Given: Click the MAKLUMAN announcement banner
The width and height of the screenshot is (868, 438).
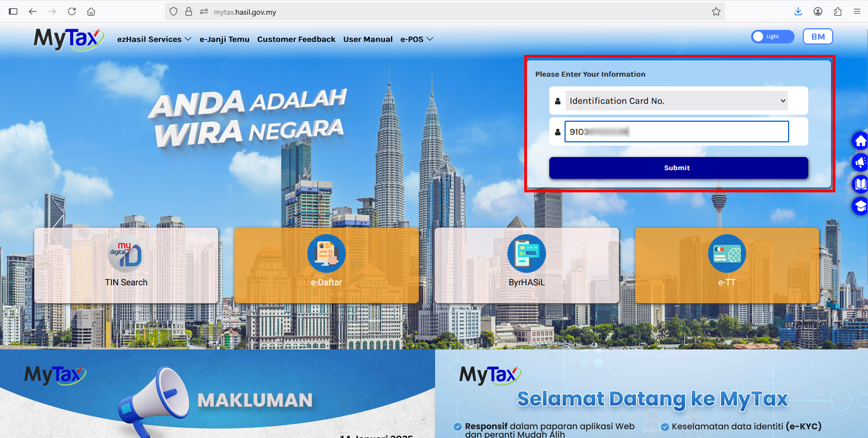Looking at the screenshot, I should (x=218, y=393).
